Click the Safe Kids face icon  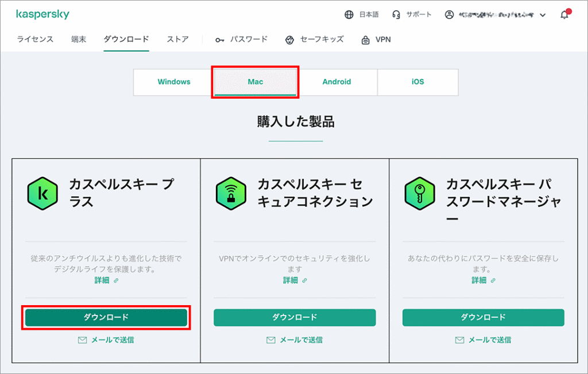pos(289,40)
